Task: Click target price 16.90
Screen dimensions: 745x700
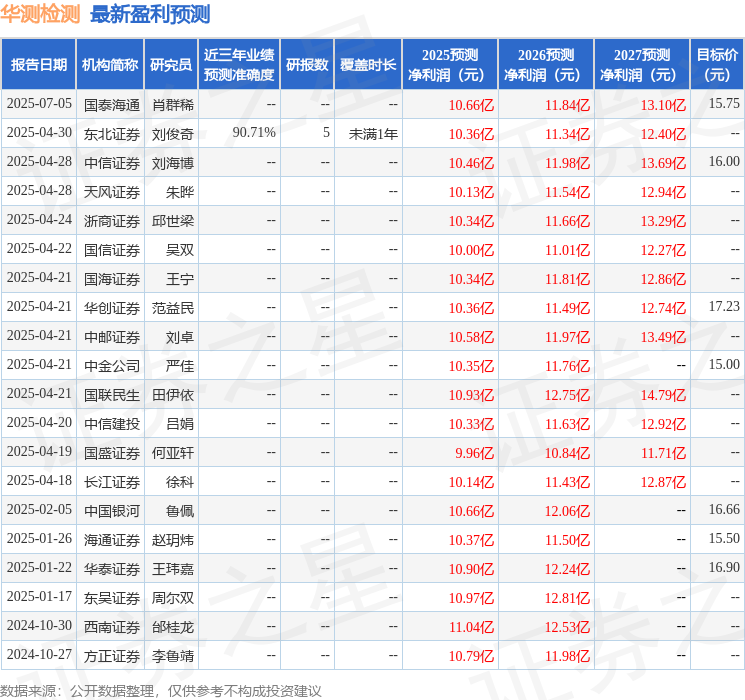Action: click(724, 567)
